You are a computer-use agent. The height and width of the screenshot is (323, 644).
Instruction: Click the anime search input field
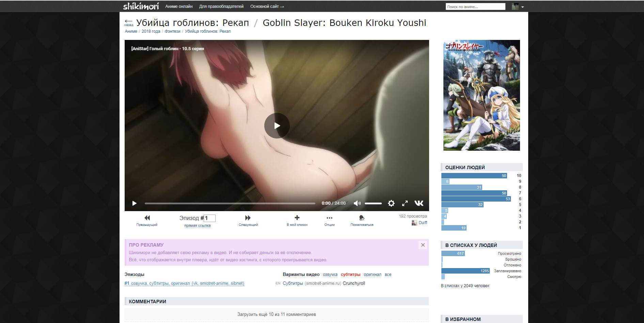coord(475,7)
